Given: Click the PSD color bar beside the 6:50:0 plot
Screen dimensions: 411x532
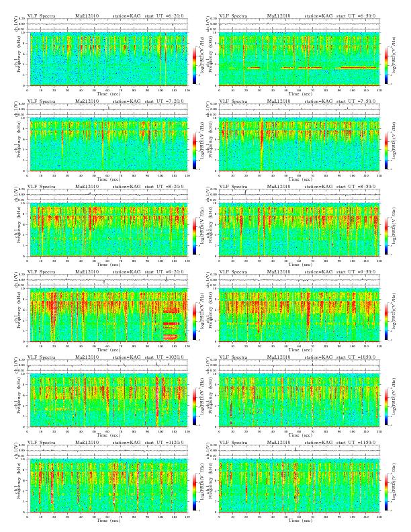Looking at the screenshot, I should (x=386, y=65).
